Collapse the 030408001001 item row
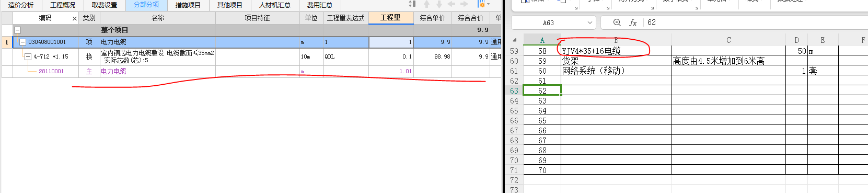Screen dimensions: 868x193 point(22,42)
